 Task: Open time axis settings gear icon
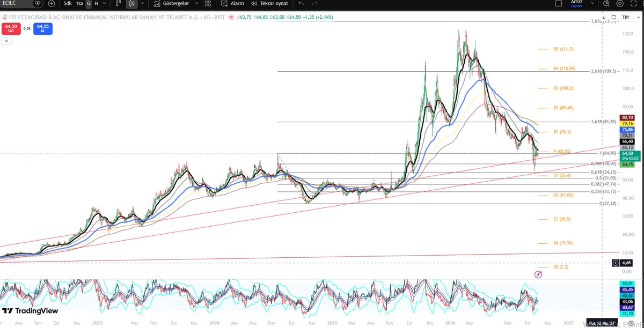point(632,323)
